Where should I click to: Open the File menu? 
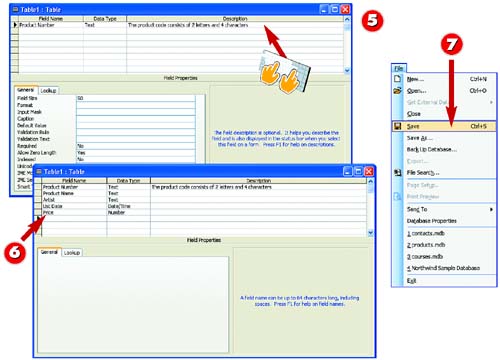coord(399,68)
